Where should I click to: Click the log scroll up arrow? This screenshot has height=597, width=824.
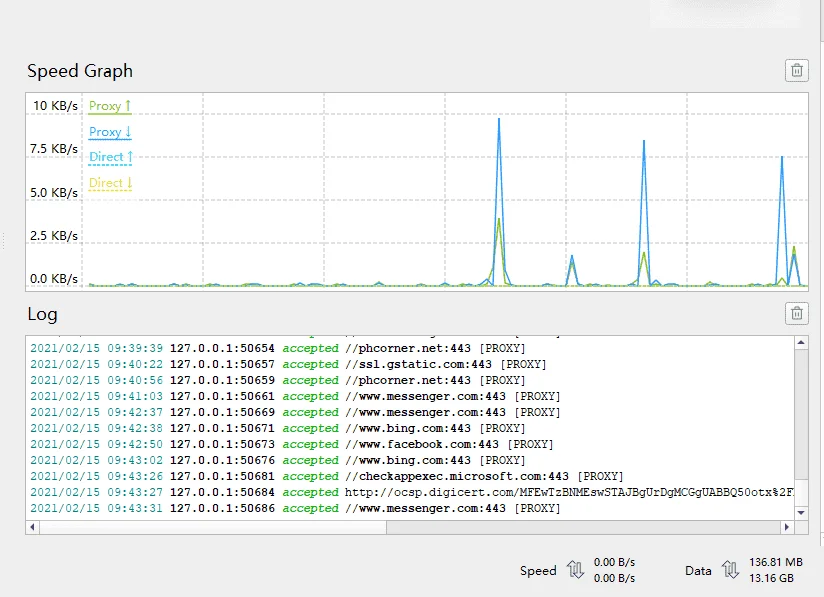pyautogui.click(x=801, y=343)
